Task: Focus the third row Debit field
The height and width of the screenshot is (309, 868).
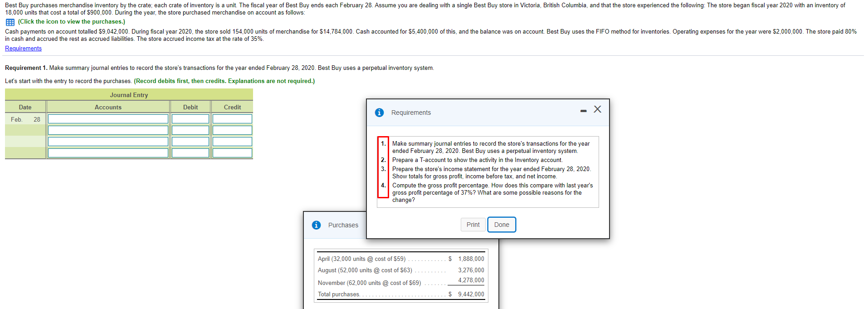Action: [190, 142]
